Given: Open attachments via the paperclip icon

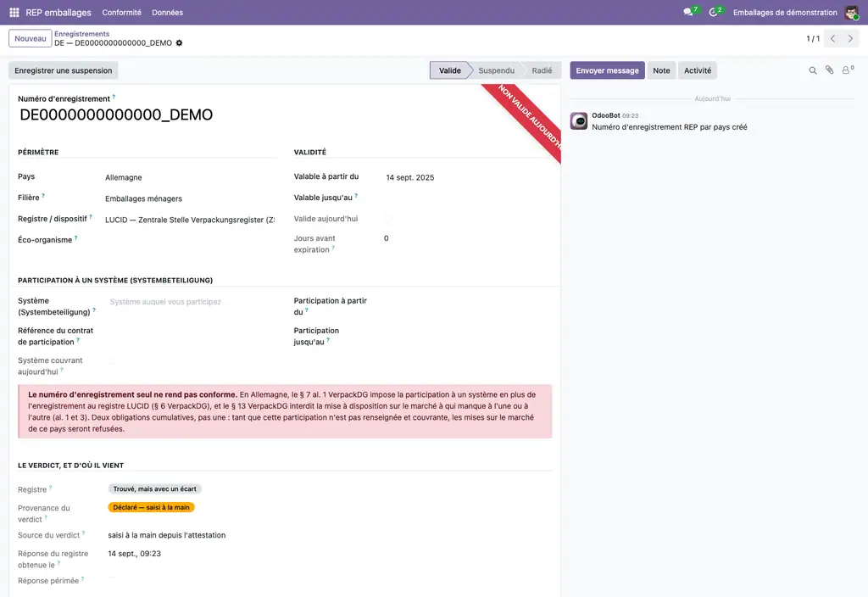Looking at the screenshot, I should (829, 70).
